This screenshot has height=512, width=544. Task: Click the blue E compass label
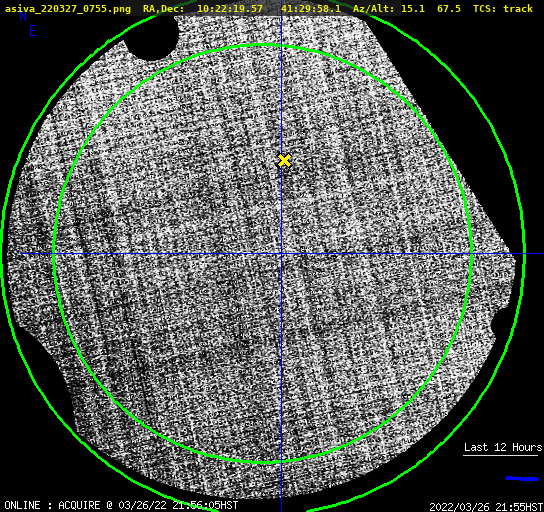pyautogui.click(x=33, y=31)
